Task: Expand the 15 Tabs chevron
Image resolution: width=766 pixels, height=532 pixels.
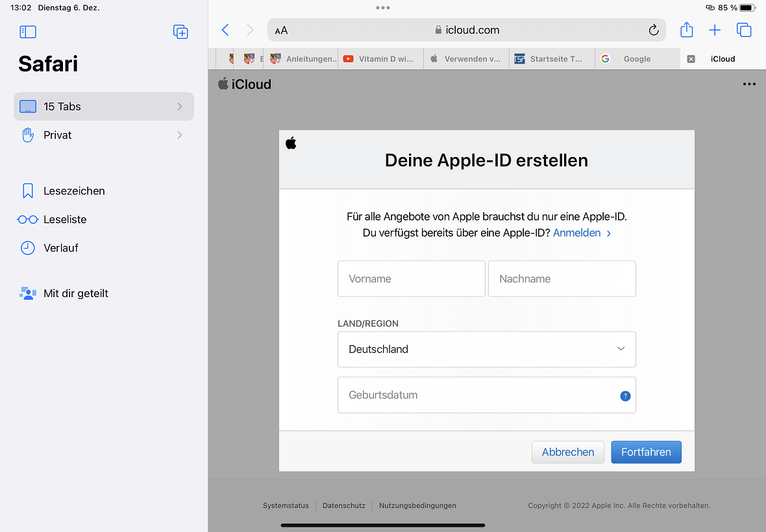Action: (180, 106)
